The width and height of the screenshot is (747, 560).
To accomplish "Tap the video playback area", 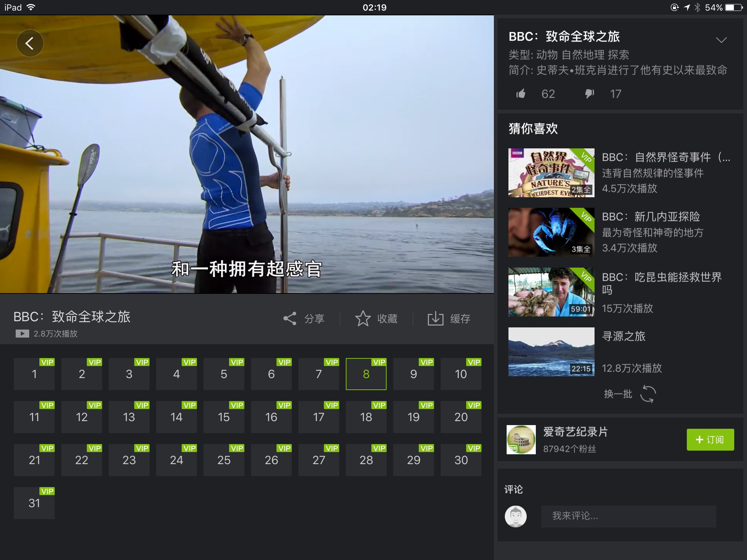I will coord(247,154).
